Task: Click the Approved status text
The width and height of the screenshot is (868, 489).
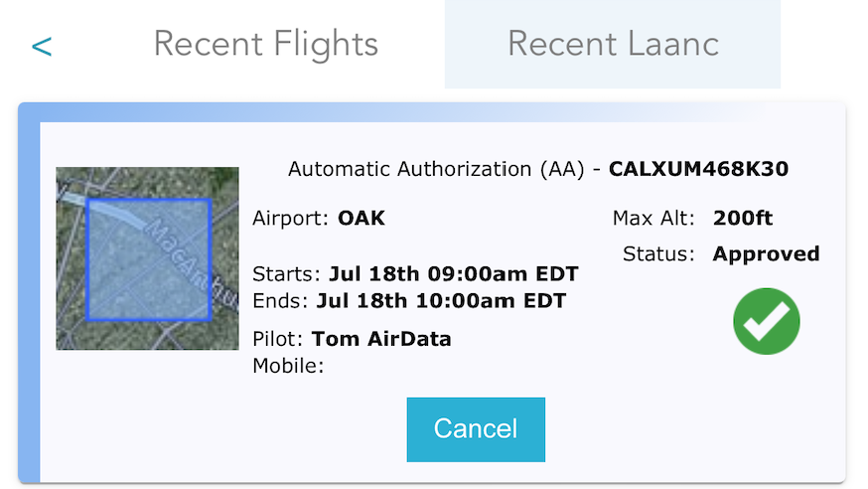Action: [766, 254]
